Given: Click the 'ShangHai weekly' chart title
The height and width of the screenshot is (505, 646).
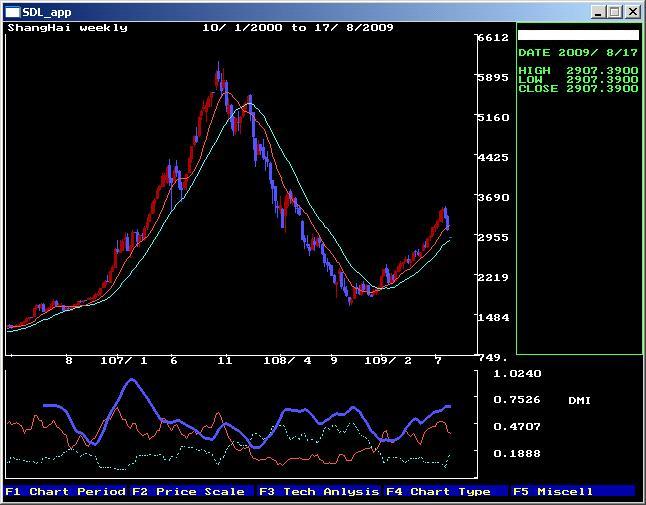Looking at the screenshot, I should [68, 28].
